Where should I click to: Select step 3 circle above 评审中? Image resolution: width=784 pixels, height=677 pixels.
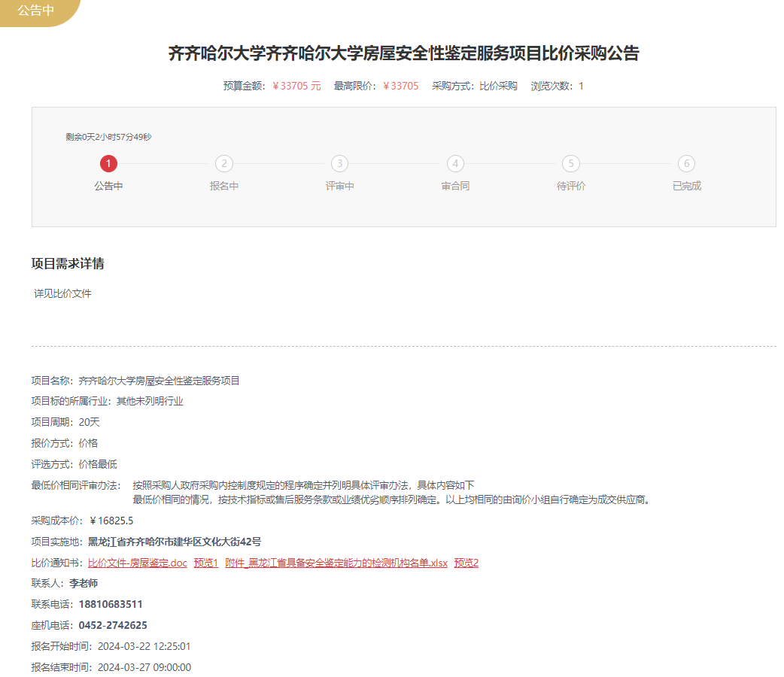(340, 163)
